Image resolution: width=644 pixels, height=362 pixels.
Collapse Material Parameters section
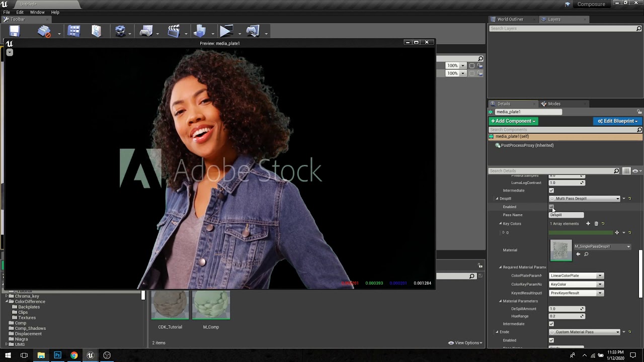pyautogui.click(x=501, y=301)
